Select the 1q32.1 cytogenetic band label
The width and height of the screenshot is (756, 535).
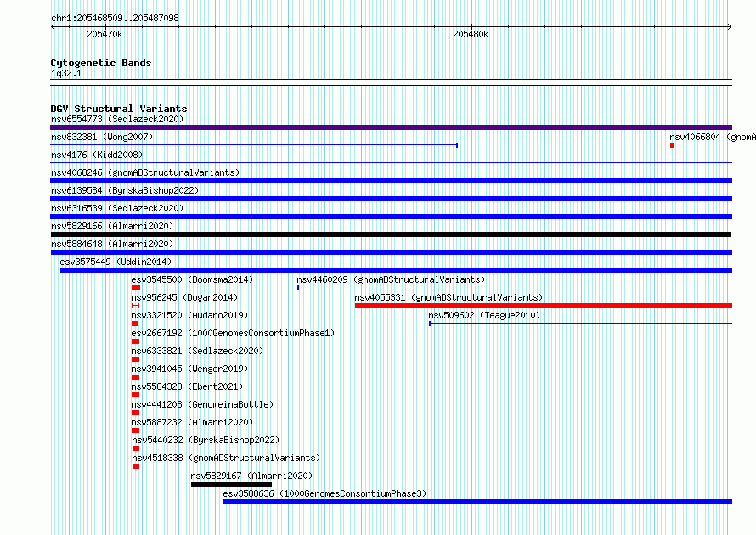(x=66, y=73)
